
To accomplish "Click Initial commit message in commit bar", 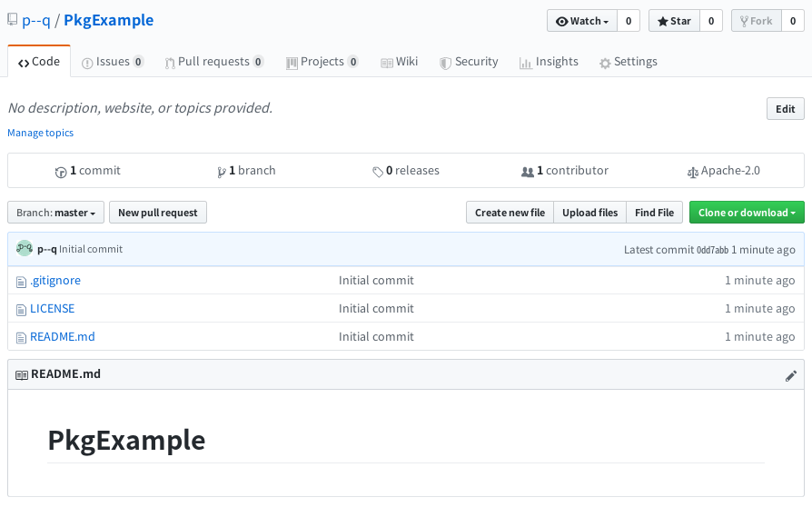I will click(91, 249).
